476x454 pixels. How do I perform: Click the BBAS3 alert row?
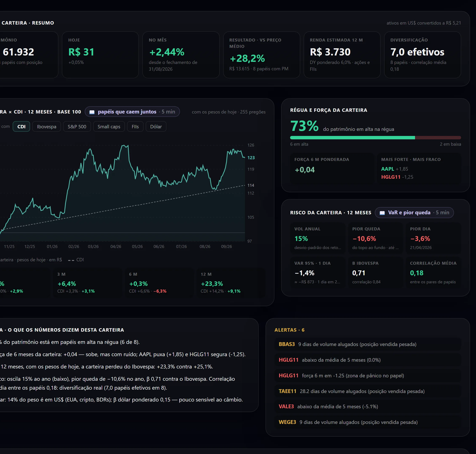point(368,344)
